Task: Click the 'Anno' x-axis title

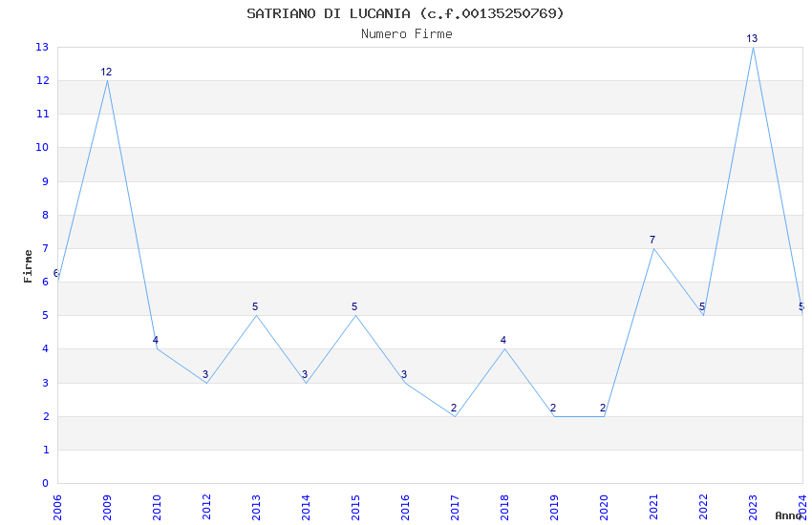Action: pyautogui.click(x=788, y=515)
